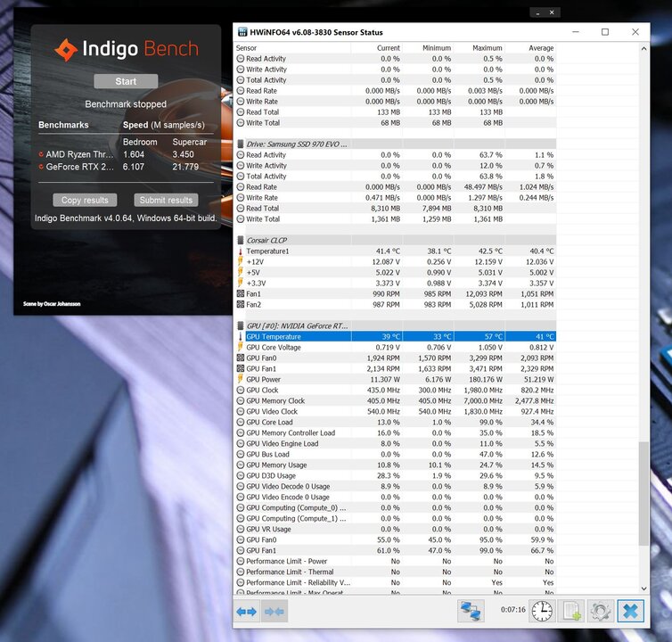Reset the sensor clock timer icon
672x642 pixels.
(x=542, y=611)
